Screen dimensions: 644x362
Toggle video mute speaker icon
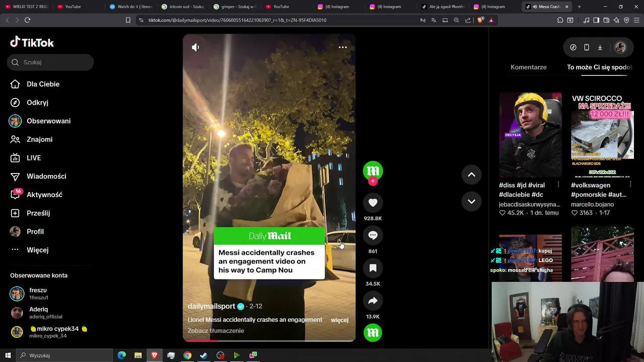tap(196, 47)
